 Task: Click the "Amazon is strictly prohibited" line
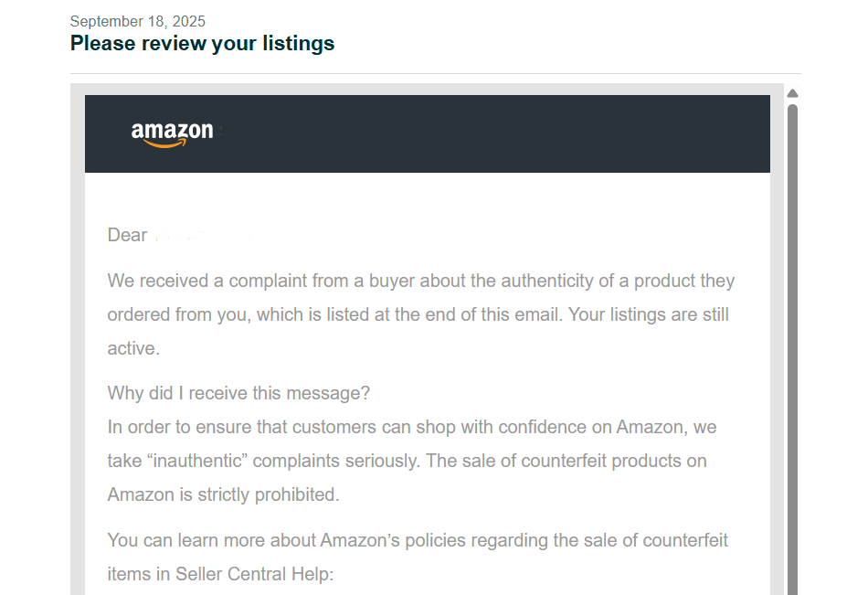tap(223, 494)
